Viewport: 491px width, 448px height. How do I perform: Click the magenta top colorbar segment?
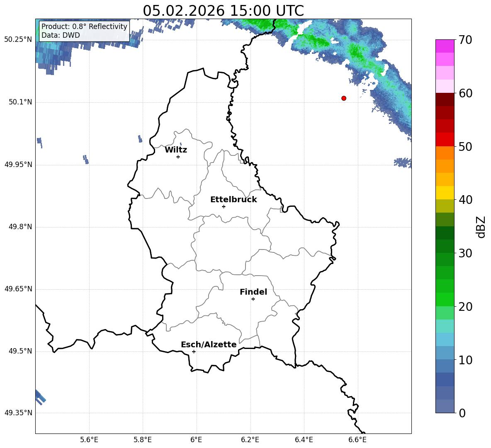coord(445,46)
